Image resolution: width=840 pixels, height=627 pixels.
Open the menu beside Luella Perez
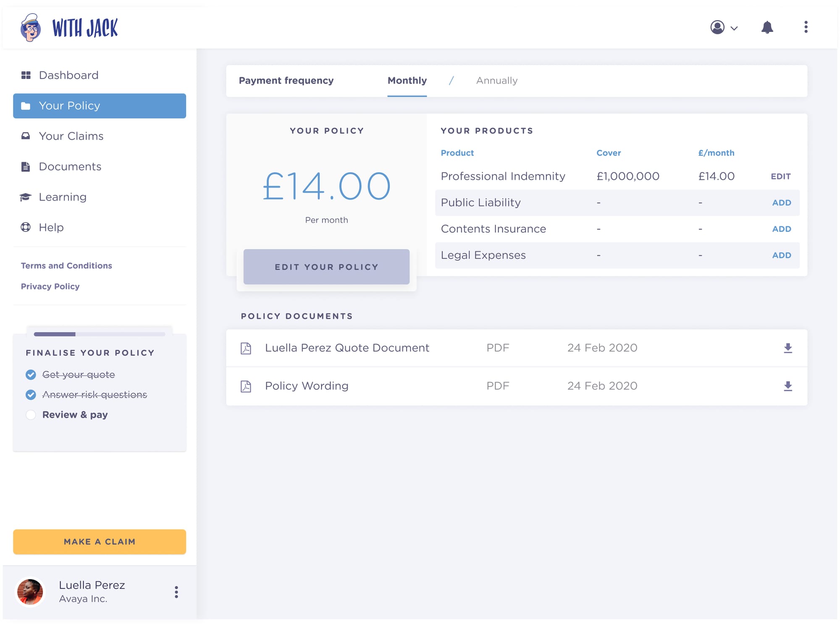(x=176, y=592)
